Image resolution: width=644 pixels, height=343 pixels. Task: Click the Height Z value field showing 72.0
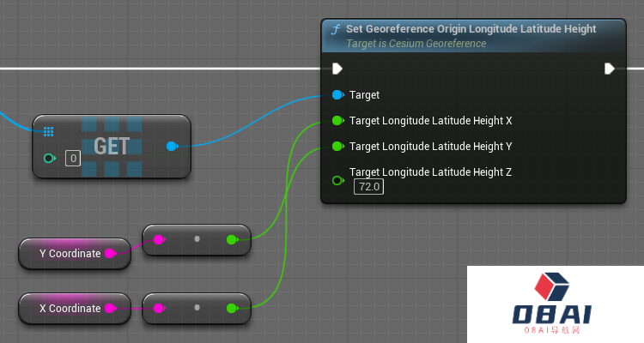coord(370,187)
